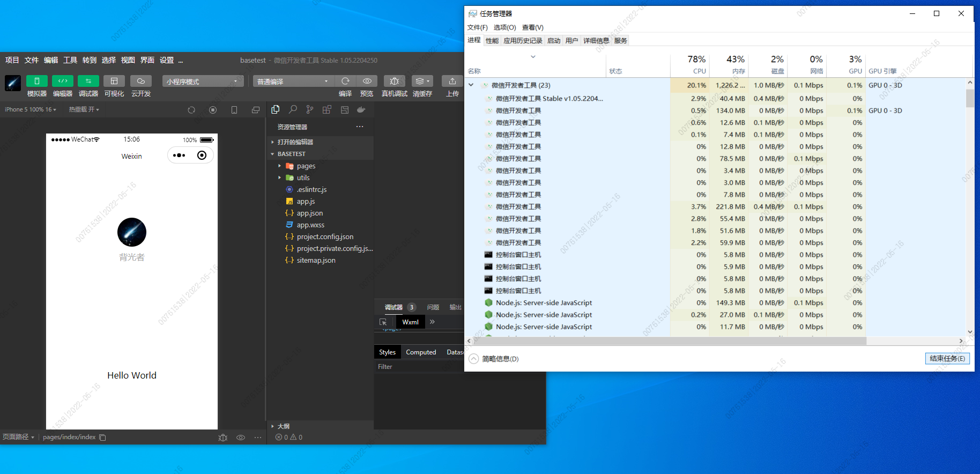
Task: Open the 文件(F) menu in Task Manager
Action: [477, 27]
